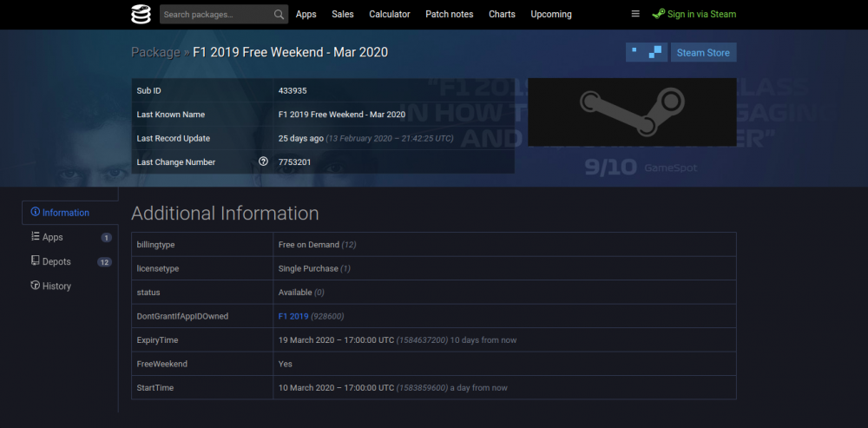
Task: Click the 'status' key cell
Action: click(x=202, y=293)
